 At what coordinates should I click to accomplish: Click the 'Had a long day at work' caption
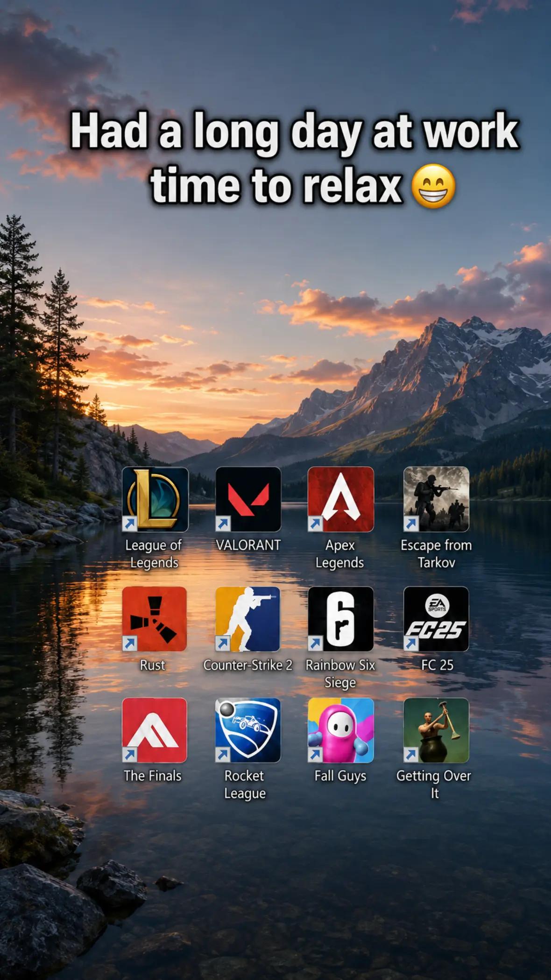(295, 132)
